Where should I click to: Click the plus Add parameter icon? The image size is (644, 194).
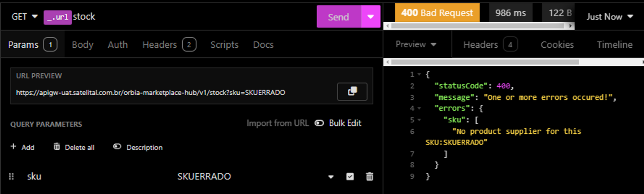(13, 147)
